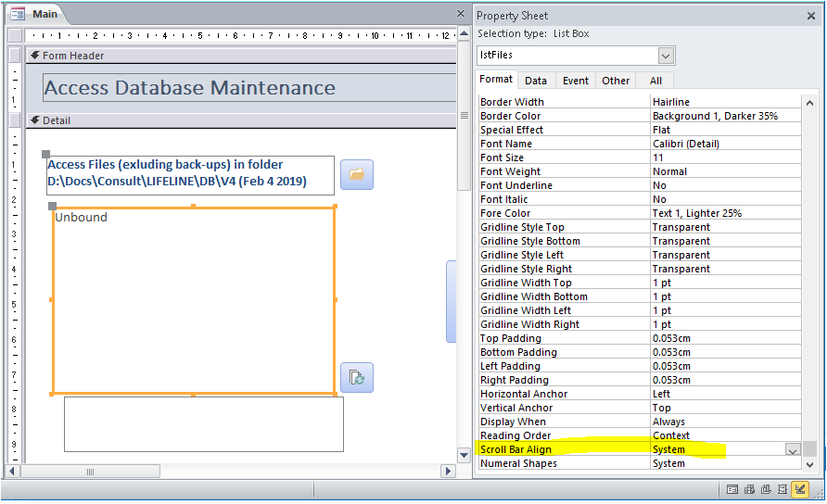827x504 pixels.
Task: Click the form selector box beside the ruler
Action: coord(15,35)
